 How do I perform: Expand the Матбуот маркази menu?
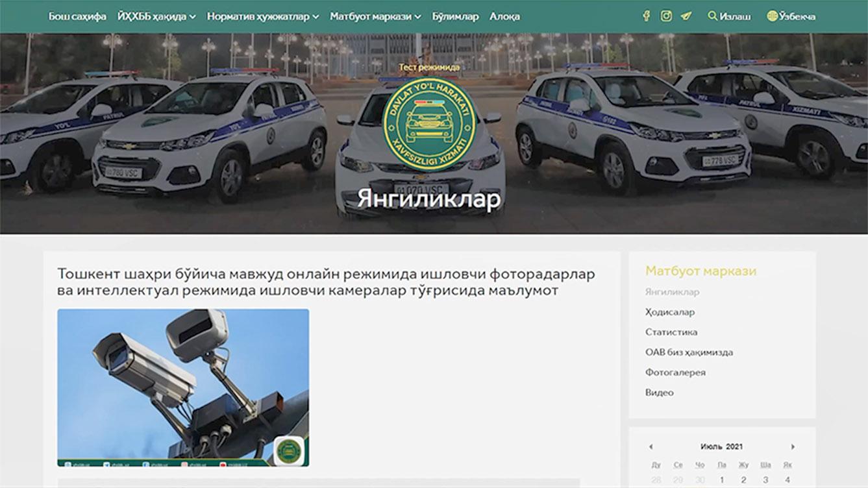coord(375,16)
